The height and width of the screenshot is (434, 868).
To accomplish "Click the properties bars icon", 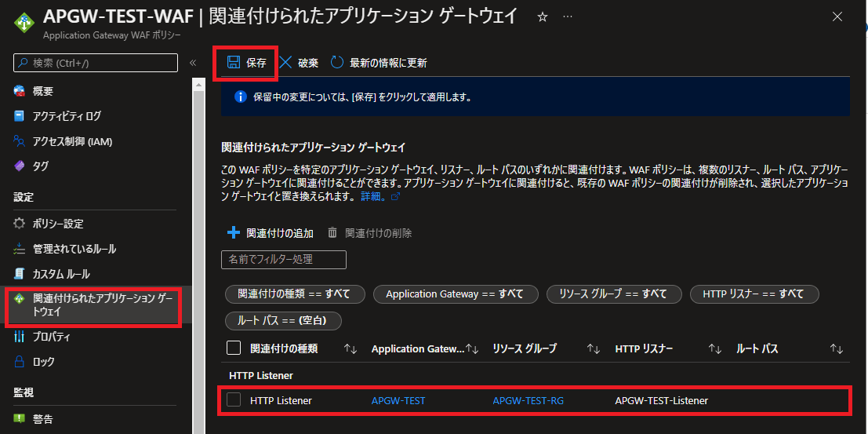I will coord(20,337).
